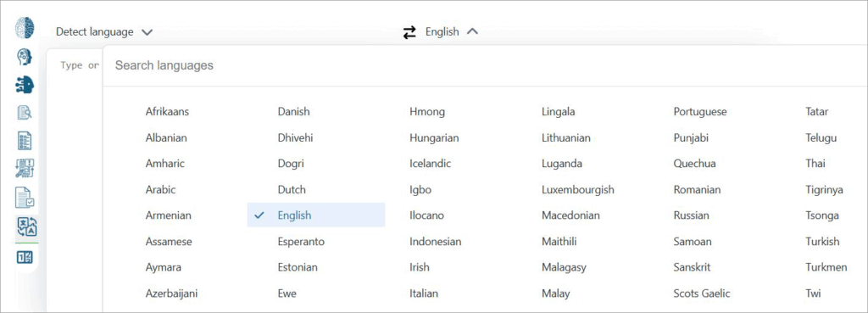Viewport: 868px width, 313px height.
Task: Pick Ewe from the list
Action: coord(287,293)
